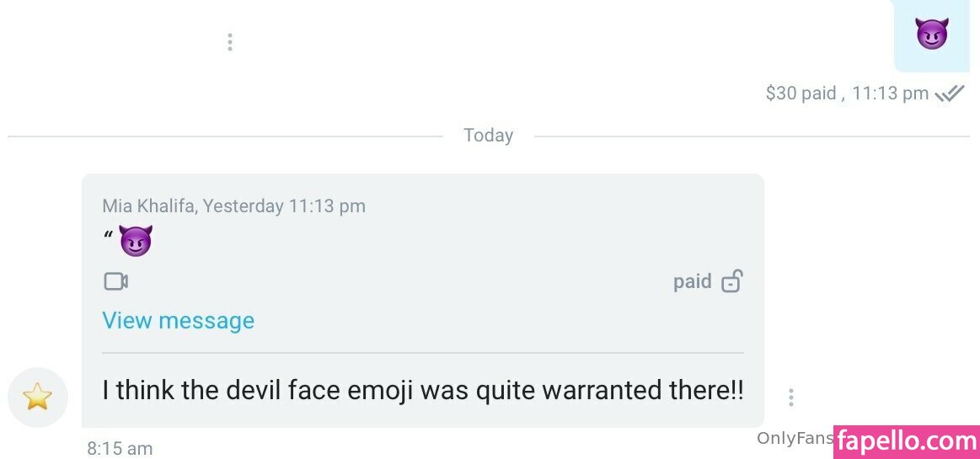This screenshot has width=980, height=459.
Task: Click the 'paid' label in the quoted message
Action: pyautogui.click(x=692, y=281)
